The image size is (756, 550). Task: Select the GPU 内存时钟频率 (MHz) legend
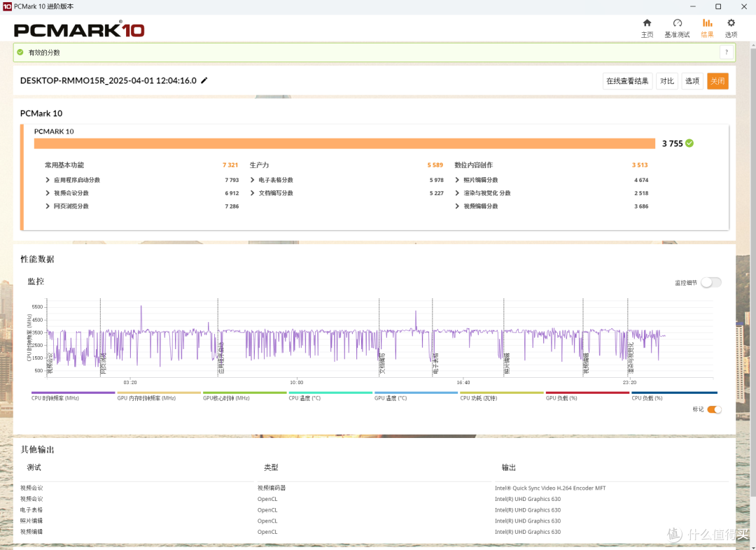click(159, 396)
